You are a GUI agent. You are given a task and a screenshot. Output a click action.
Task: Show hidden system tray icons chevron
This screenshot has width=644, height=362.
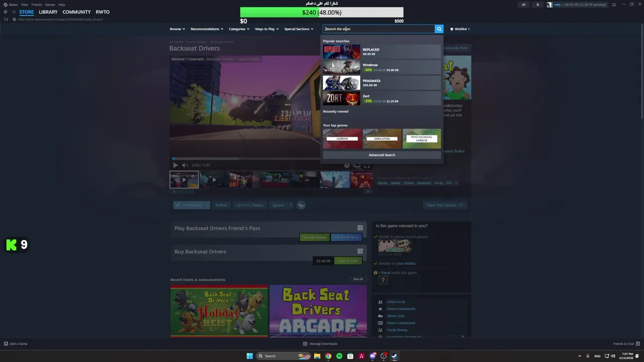pos(580,356)
